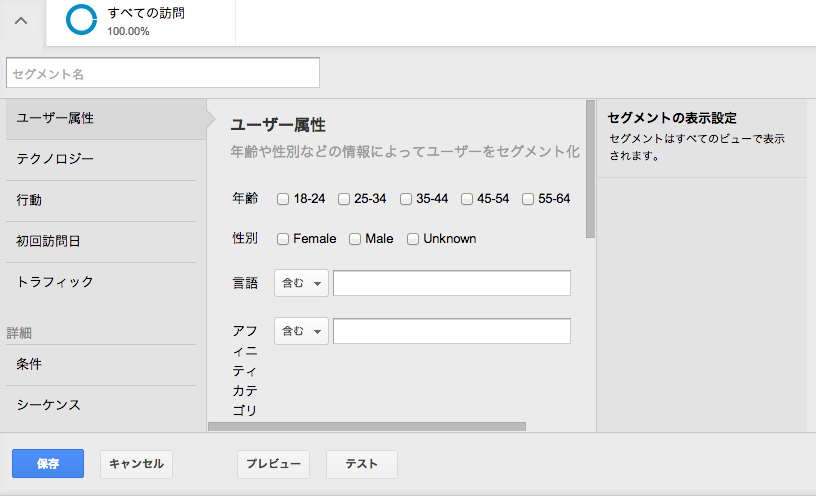Click the blue circle icon for すべての訪問
Image resolution: width=816 pixels, height=498 pixels.
81,20
